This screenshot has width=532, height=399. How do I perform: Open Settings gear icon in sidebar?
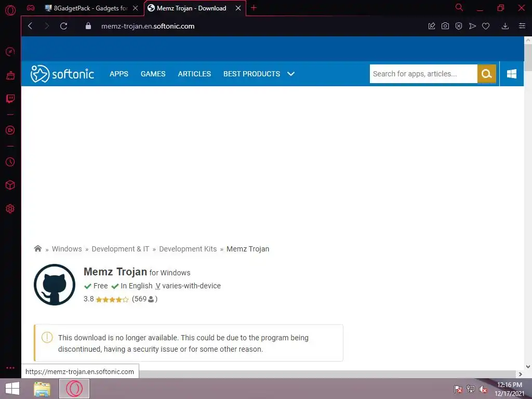(x=10, y=209)
